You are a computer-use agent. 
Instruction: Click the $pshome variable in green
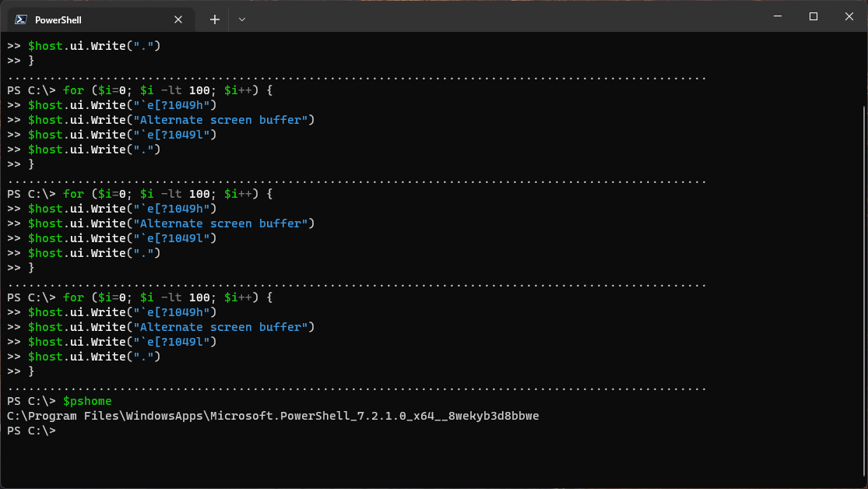[88, 400]
